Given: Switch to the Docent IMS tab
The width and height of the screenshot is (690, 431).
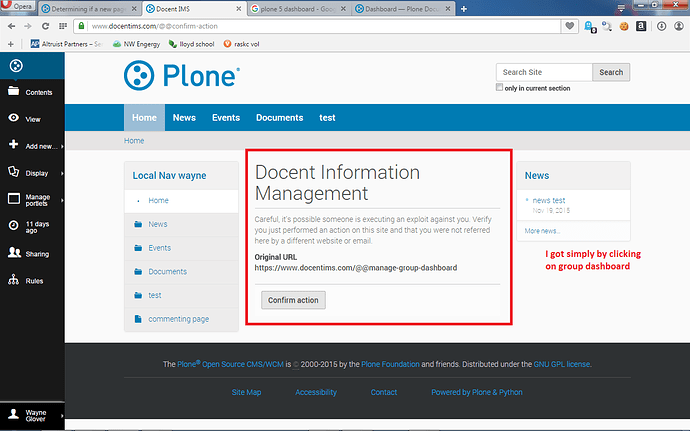Looking at the screenshot, I should tap(194, 9).
